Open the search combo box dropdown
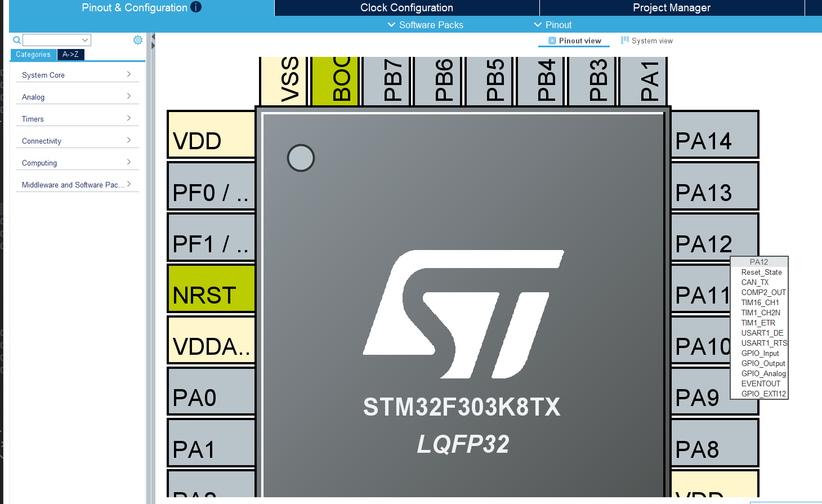The image size is (822, 504). click(x=85, y=40)
